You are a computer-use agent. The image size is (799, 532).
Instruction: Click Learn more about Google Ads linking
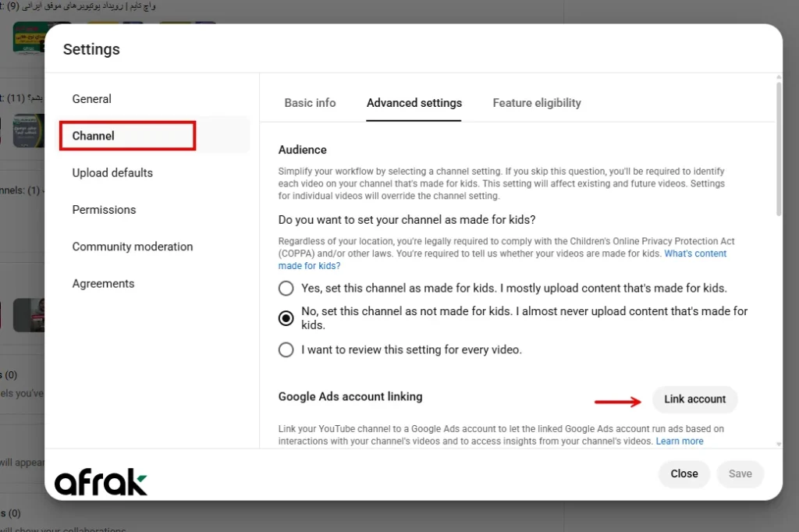click(680, 442)
